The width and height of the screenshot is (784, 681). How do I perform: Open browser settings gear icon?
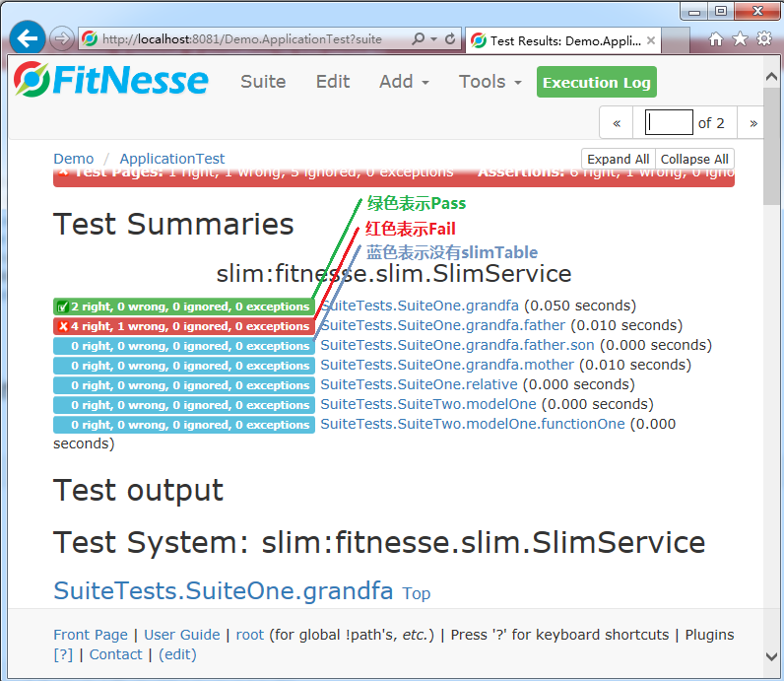click(x=764, y=38)
